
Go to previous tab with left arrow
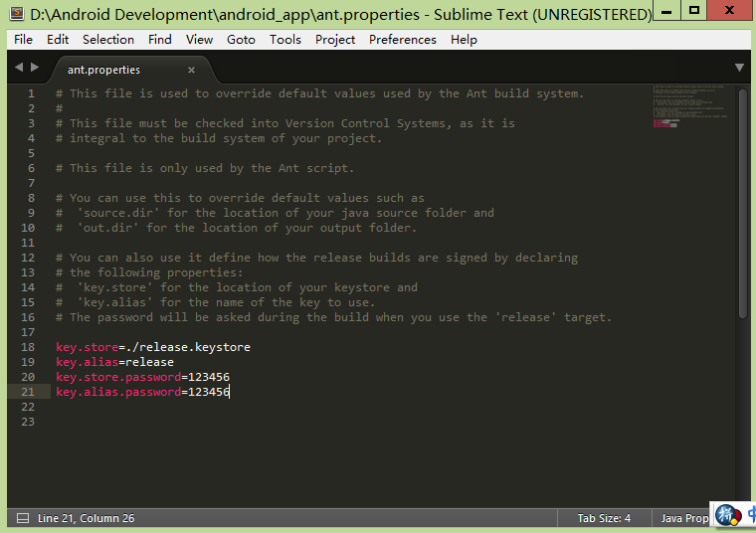click(19, 67)
